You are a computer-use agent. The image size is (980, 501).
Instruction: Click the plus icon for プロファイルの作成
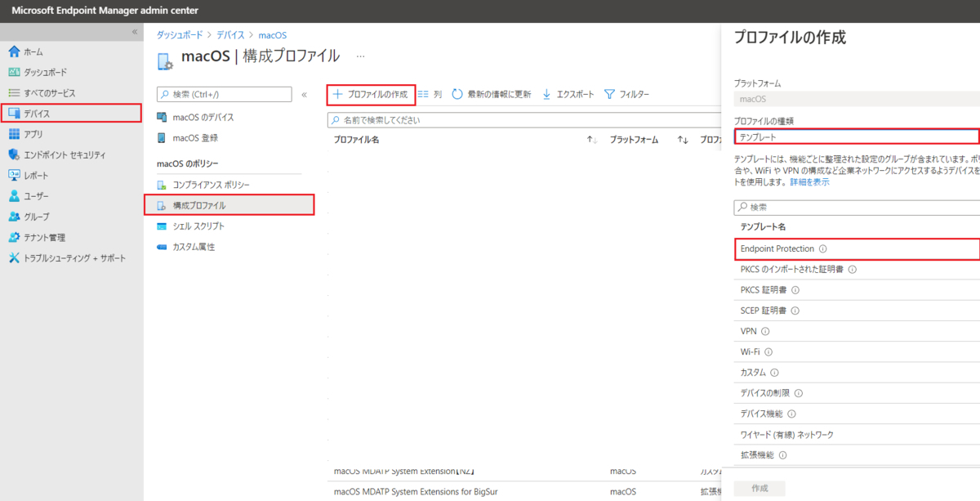click(x=338, y=94)
